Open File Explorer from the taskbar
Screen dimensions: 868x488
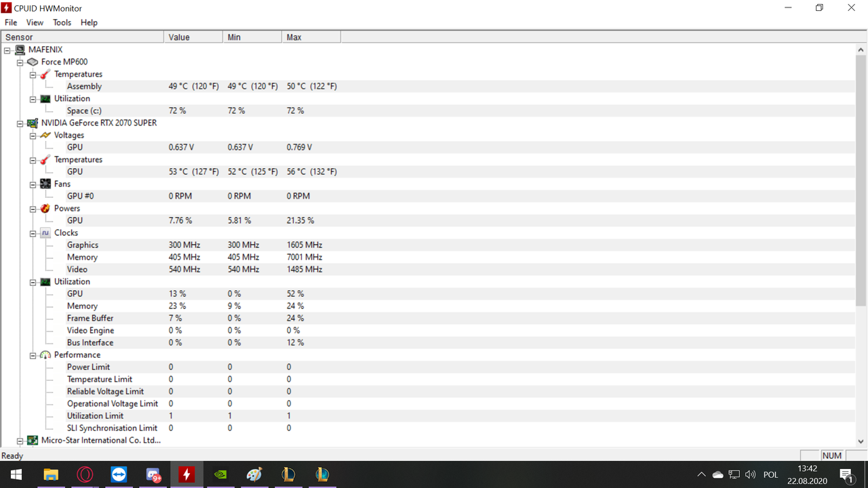(x=51, y=474)
